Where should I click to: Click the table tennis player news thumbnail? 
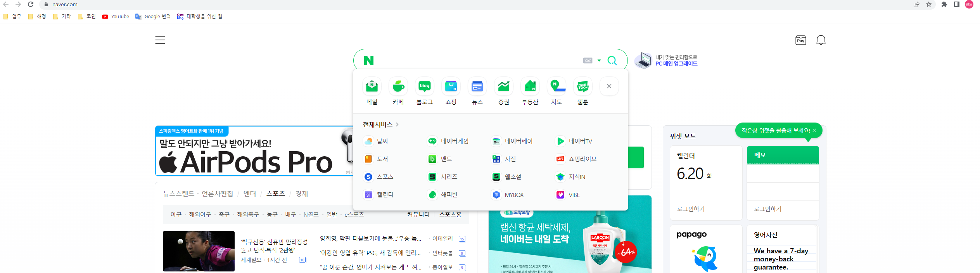pyautogui.click(x=199, y=251)
